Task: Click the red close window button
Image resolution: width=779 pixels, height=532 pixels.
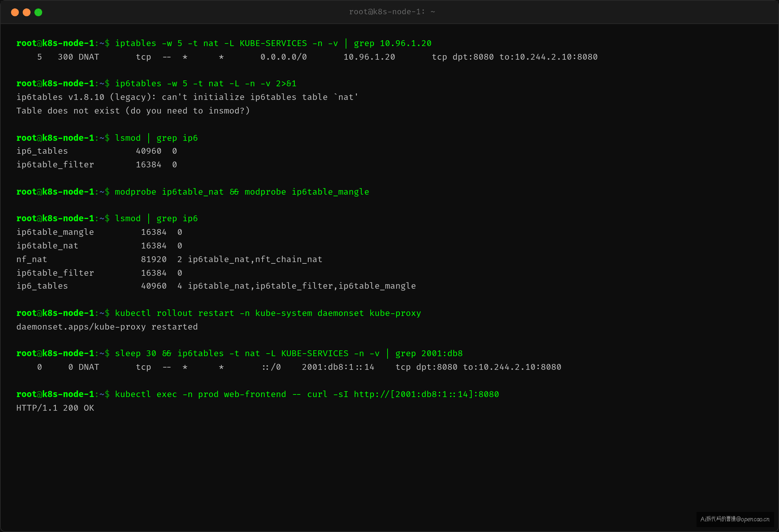Action: pos(15,12)
